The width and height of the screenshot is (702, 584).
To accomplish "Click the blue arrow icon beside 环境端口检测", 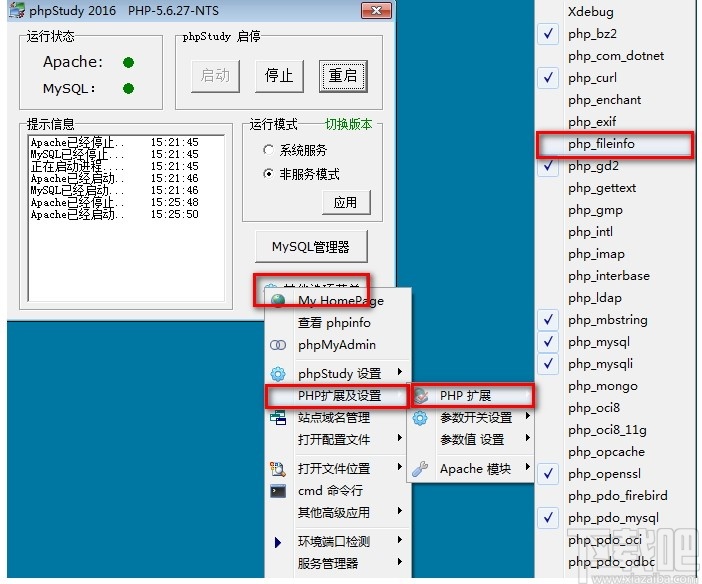I will click(278, 542).
